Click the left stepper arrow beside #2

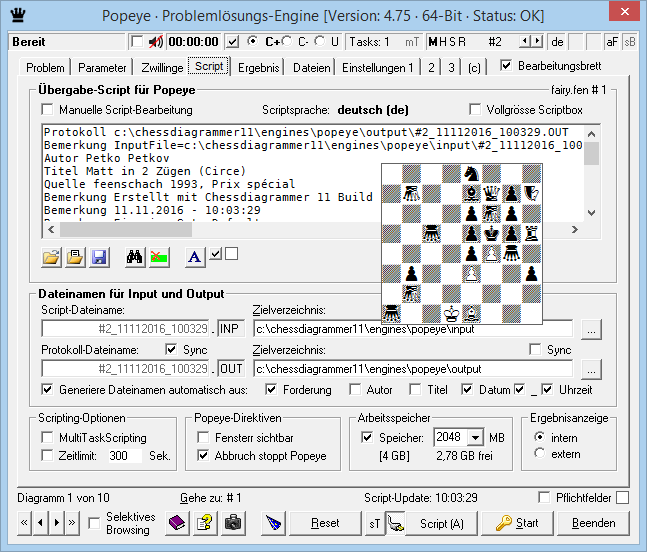click(524, 41)
